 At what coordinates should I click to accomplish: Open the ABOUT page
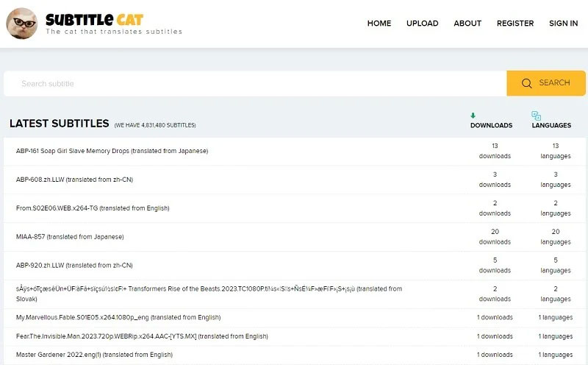pyautogui.click(x=467, y=24)
